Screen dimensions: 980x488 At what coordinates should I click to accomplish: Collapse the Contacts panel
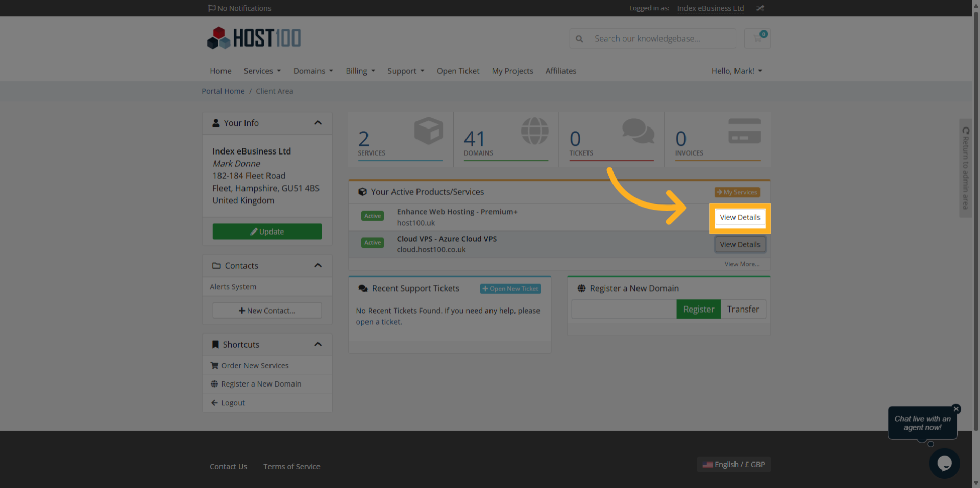point(318,265)
